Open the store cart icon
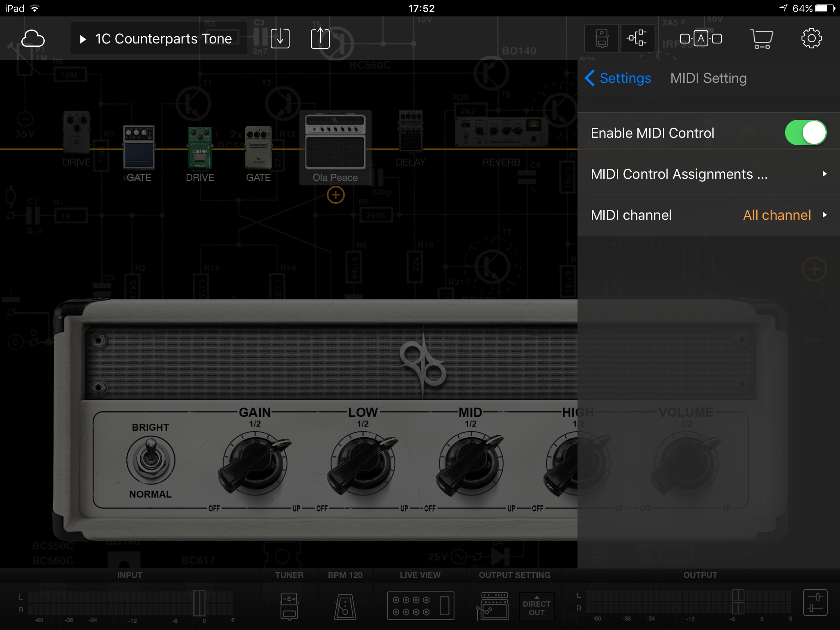Screen dimensions: 840x630 click(x=762, y=39)
